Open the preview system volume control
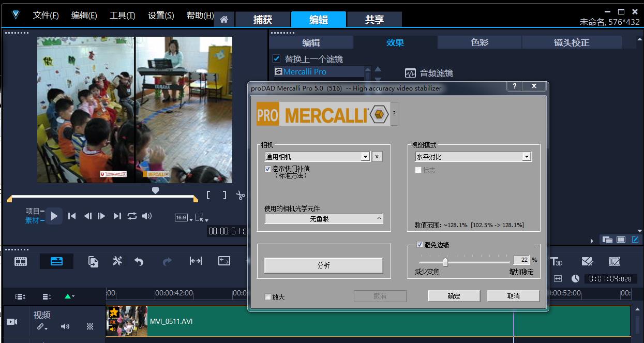This screenshot has width=644, height=343. click(147, 216)
